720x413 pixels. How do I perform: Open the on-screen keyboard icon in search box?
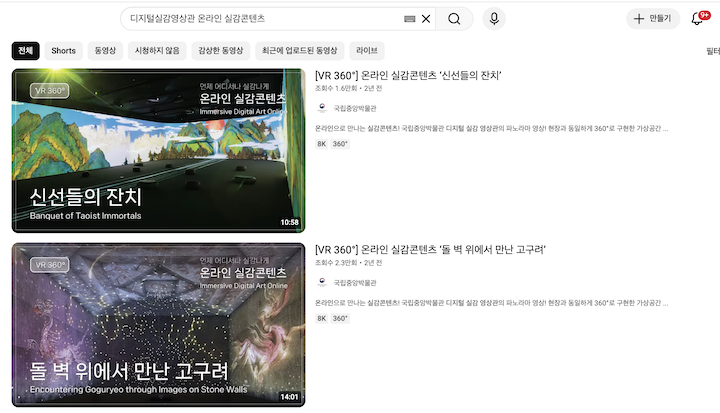click(410, 19)
